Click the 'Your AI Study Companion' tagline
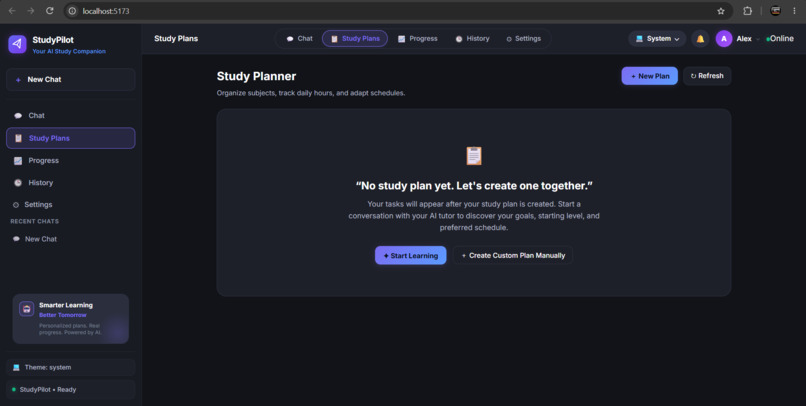 click(x=69, y=51)
